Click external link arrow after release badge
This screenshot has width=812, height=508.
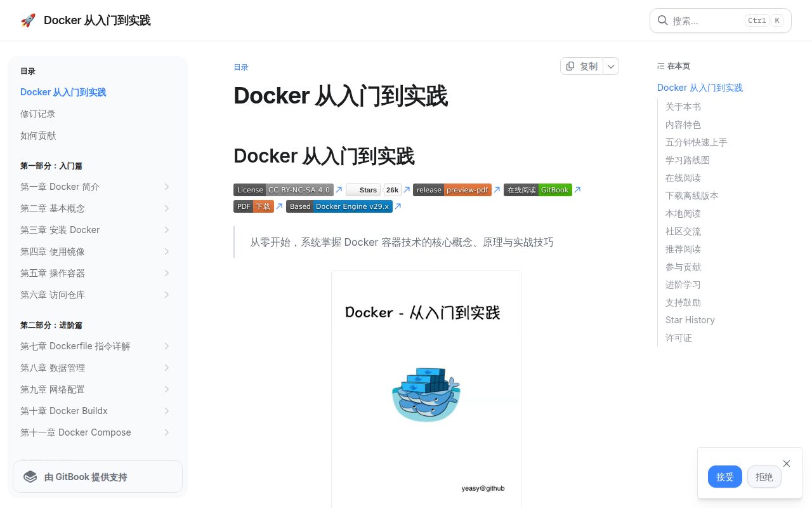pyautogui.click(x=497, y=189)
